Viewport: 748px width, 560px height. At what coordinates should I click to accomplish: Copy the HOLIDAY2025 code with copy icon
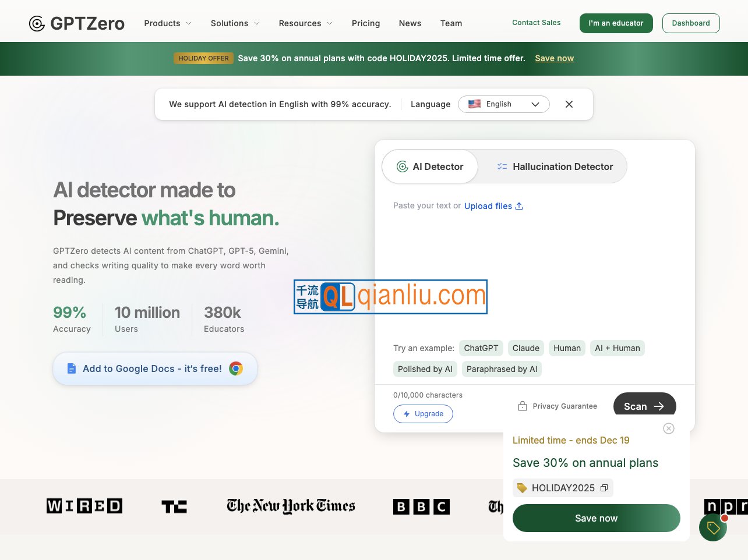click(604, 488)
